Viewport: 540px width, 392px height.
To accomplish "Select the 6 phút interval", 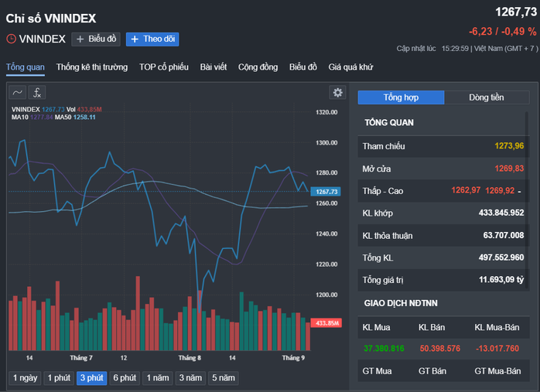I will pos(125,378).
